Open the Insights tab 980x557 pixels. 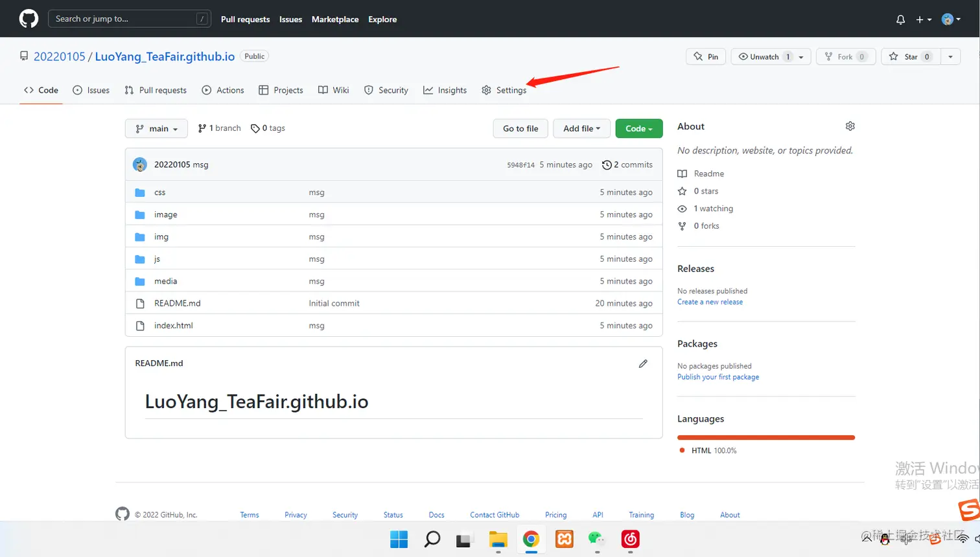coord(445,90)
